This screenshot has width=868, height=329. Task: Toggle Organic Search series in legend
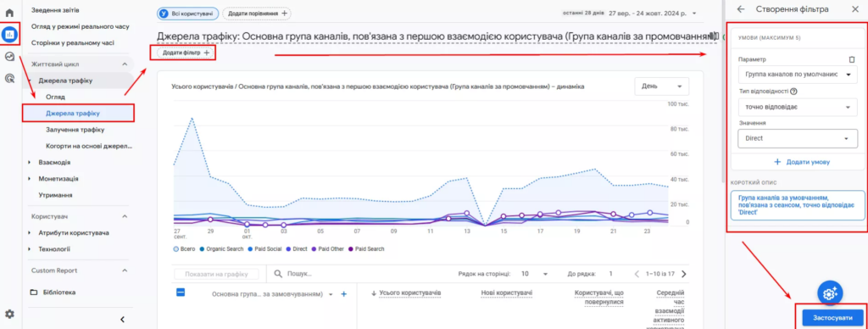[221, 249]
